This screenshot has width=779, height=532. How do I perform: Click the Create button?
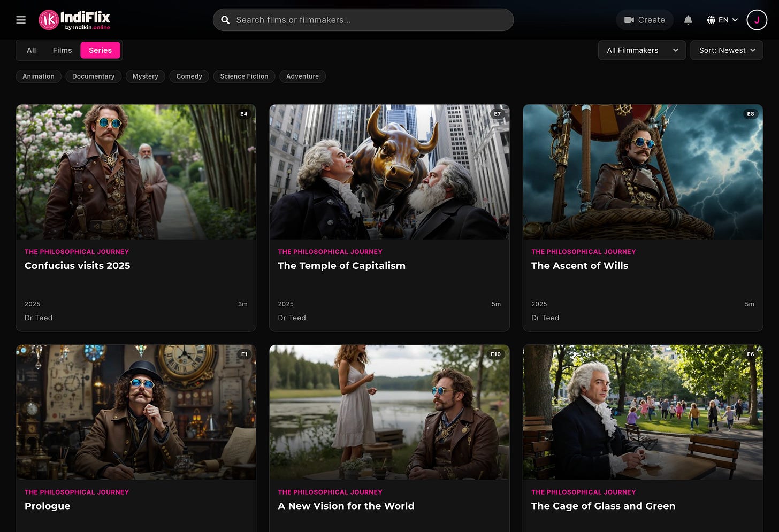point(645,20)
